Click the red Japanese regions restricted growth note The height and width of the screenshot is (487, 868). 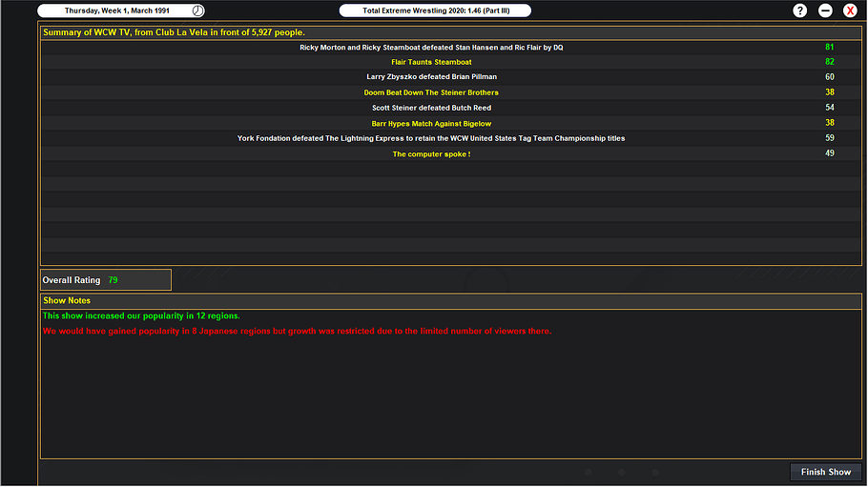click(x=297, y=331)
